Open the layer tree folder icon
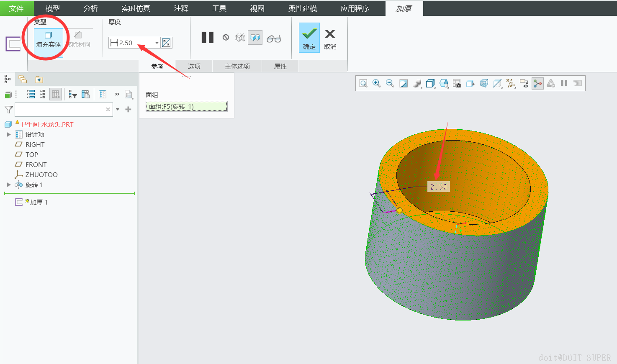The height and width of the screenshot is (364, 617). click(x=23, y=79)
